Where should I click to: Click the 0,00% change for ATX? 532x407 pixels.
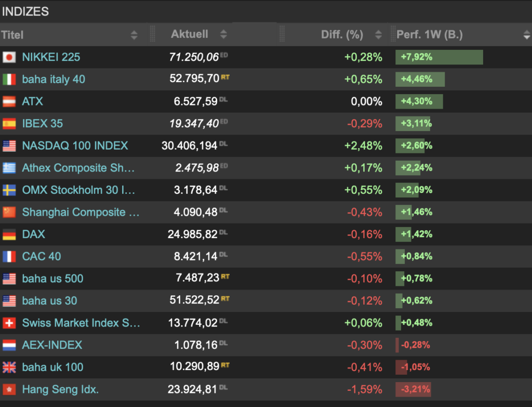(x=366, y=101)
